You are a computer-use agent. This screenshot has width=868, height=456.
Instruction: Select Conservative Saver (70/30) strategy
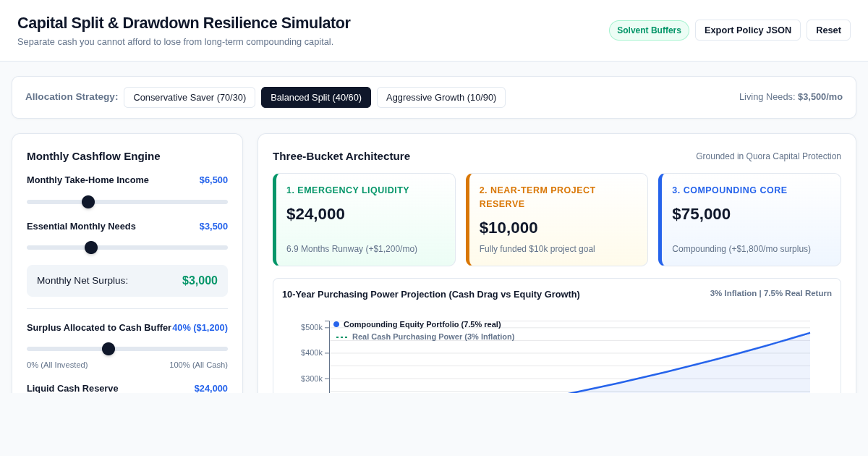pos(190,98)
